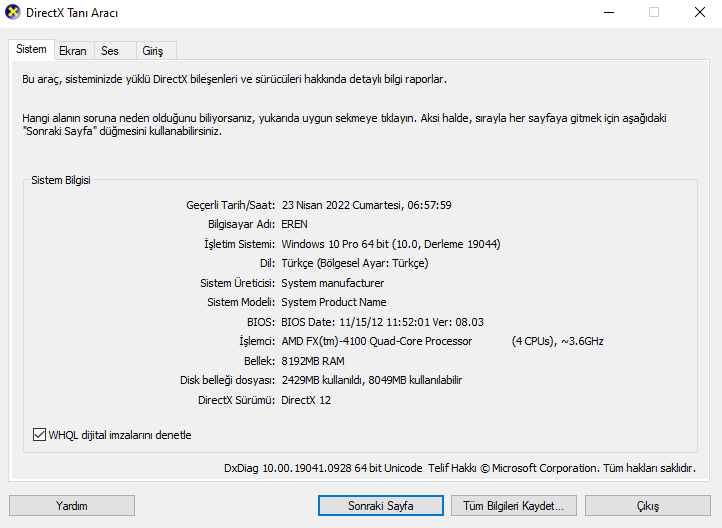Viewport: 722px width, 528px height.
Task: Click System Product Name value
Action: [334, 302]
